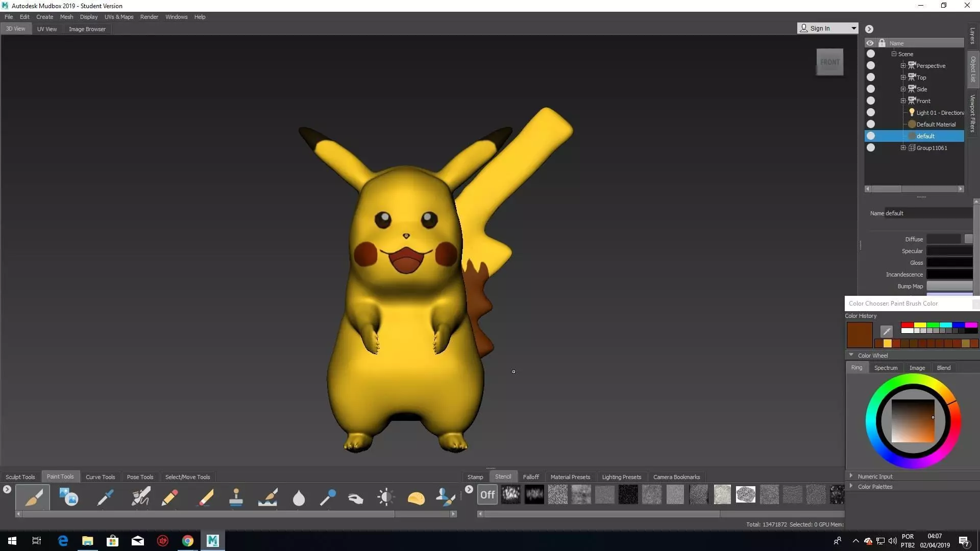
Task: Open File Explorer from the taskbar
Action: click(88, 541)
